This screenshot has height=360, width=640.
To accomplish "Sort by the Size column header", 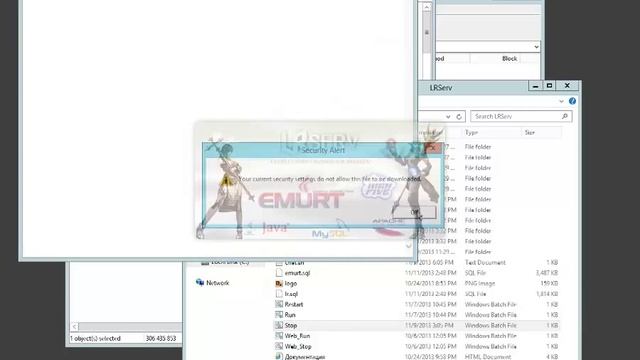I will (x=529, y=133).
